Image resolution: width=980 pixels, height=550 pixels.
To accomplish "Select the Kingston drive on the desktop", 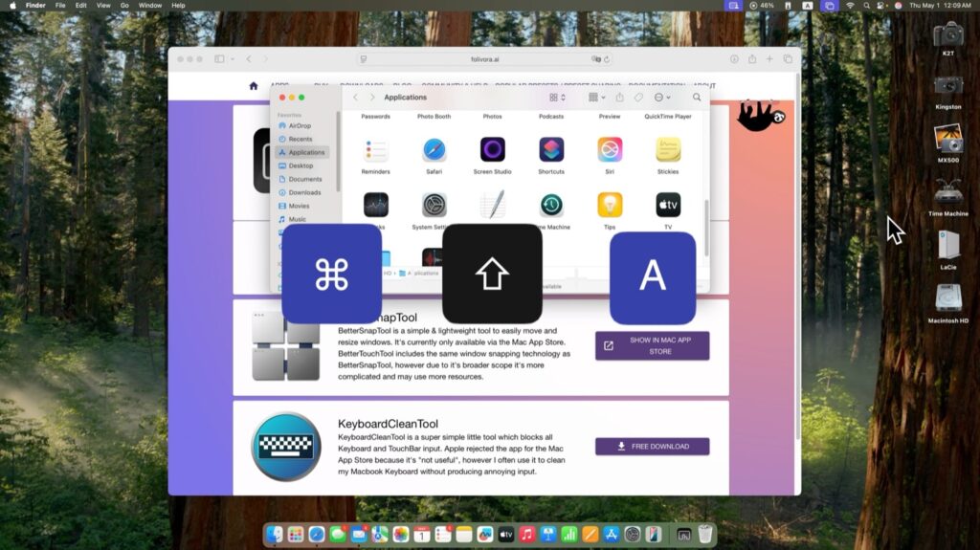I will 948,86.
